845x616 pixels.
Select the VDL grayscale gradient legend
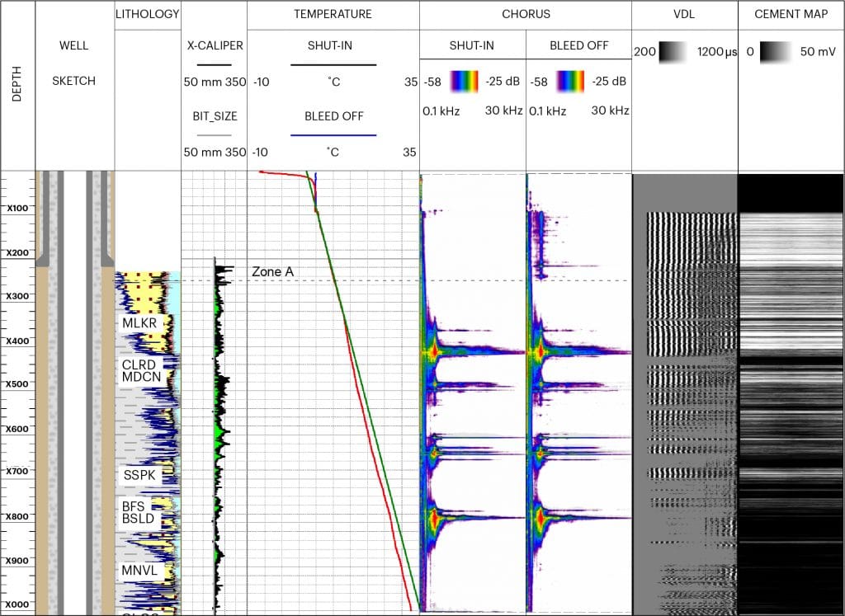673,53
